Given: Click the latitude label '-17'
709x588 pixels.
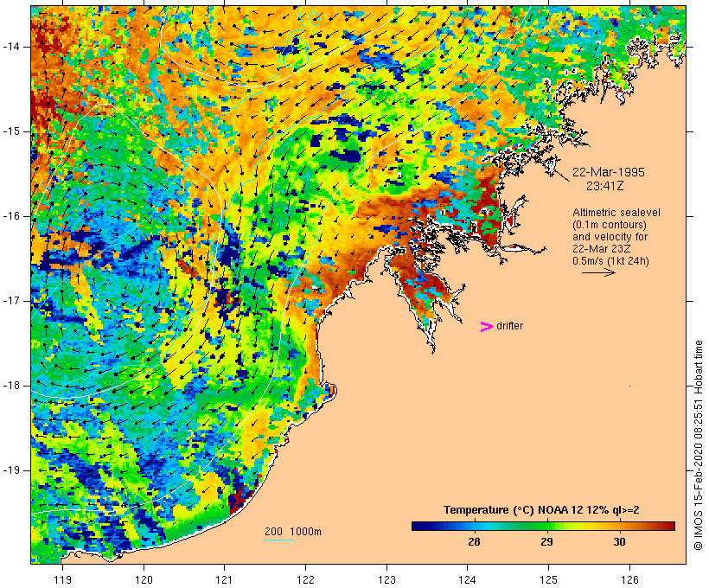Looking at the screenshot, I should pos(11,301).
